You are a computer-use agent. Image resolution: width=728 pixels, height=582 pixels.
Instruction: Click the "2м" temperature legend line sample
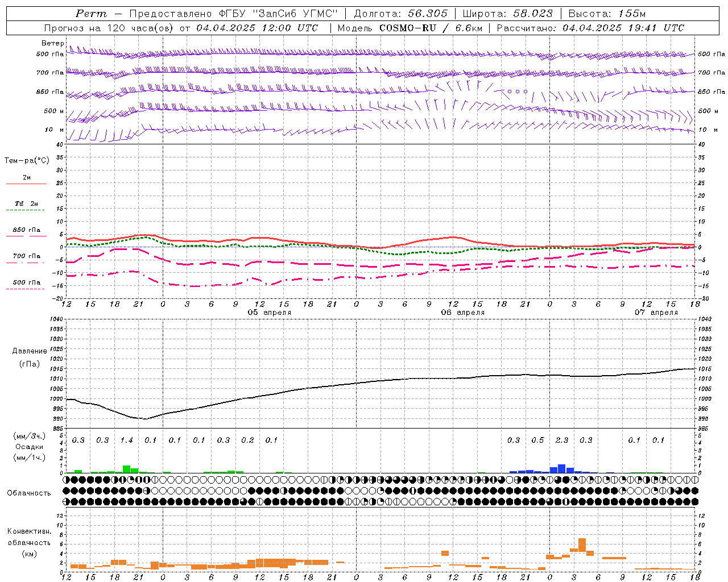26,184
